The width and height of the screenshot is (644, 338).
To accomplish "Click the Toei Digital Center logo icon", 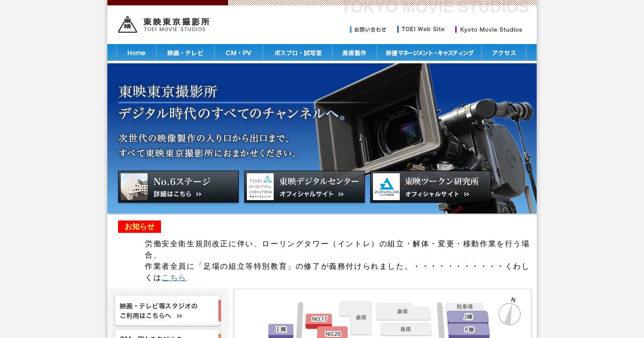I will pyautogui.click(x=260, y=187).
